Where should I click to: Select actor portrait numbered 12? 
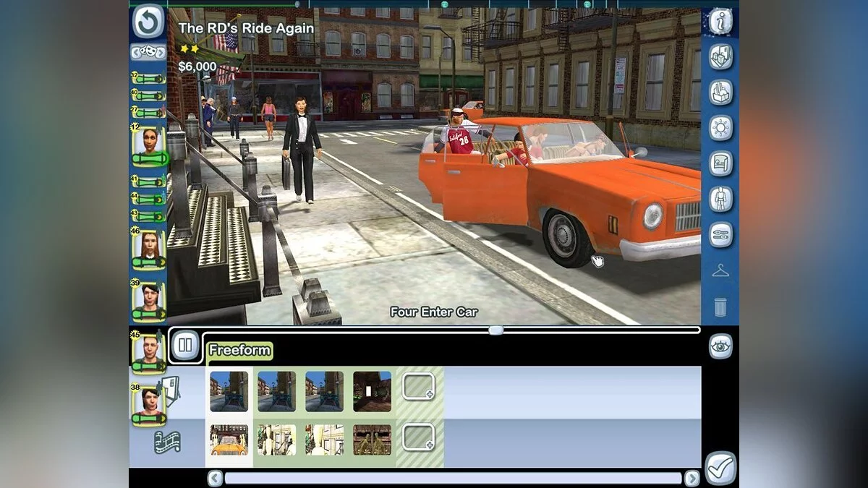pos(148,145)
